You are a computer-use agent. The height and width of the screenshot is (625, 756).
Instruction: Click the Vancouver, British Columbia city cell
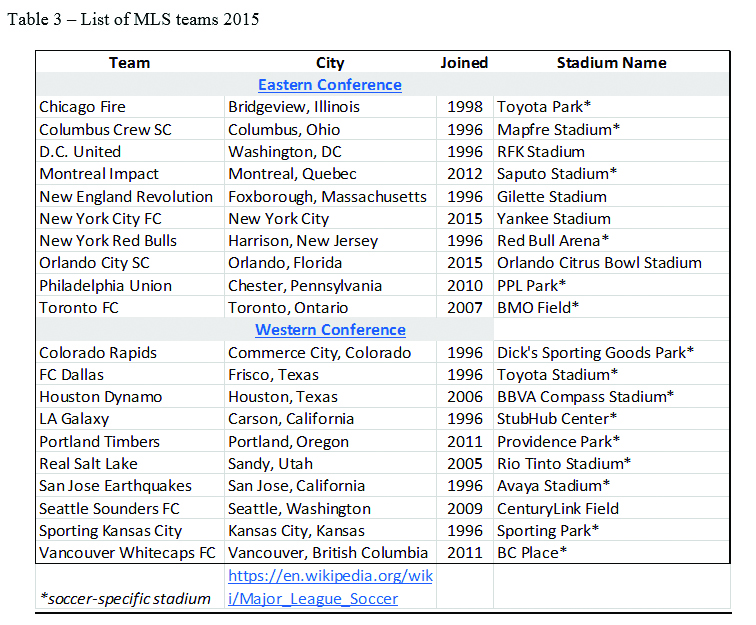328,553
